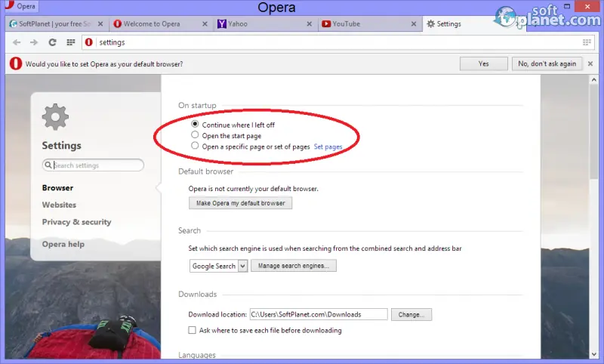Enable Ask where to save each file
604x364 pixels.
point(192,330)
